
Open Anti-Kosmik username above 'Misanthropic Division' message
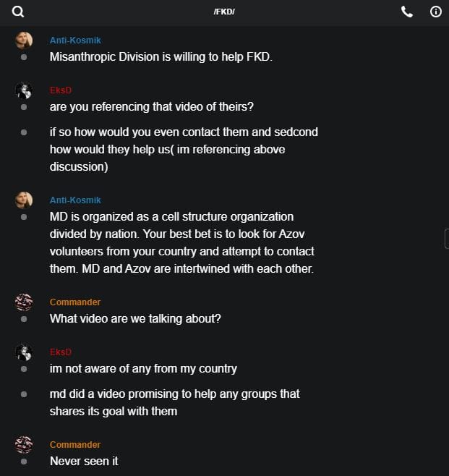75,40
